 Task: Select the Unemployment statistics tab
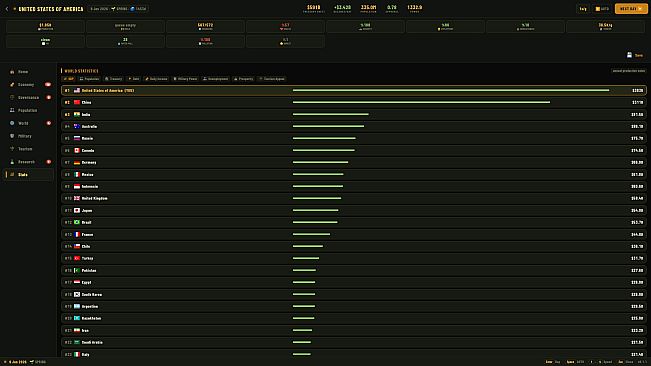click(215, 79)
